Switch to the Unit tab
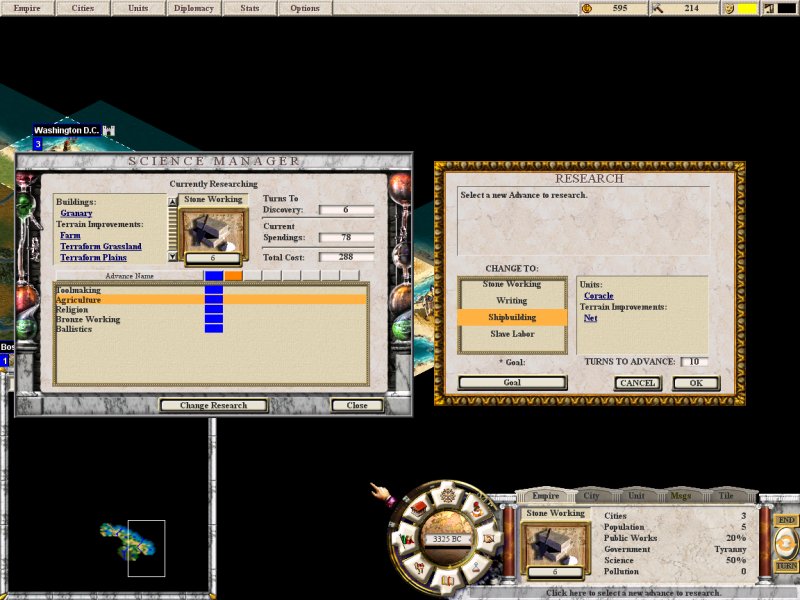The image size is (800, 600). [x=636, y=495]
